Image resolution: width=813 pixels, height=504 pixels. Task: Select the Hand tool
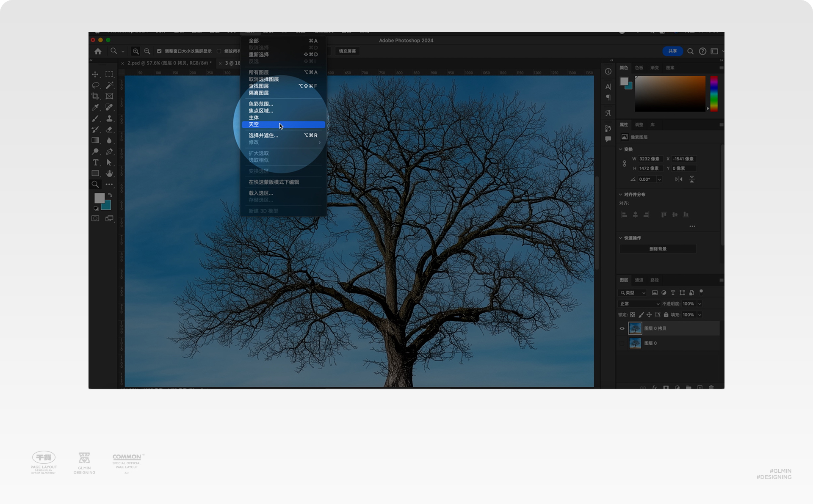(x=109, y=174)
